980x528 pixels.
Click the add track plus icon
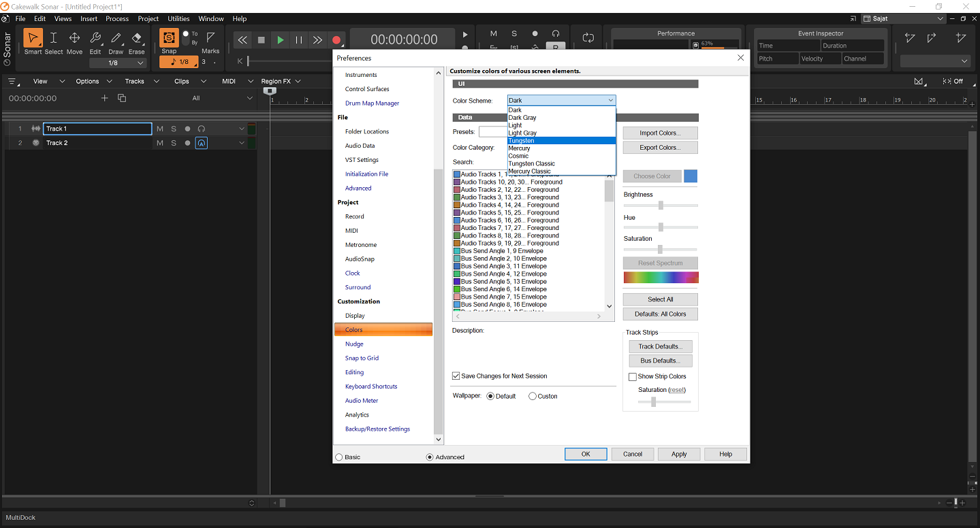[105, 98]
